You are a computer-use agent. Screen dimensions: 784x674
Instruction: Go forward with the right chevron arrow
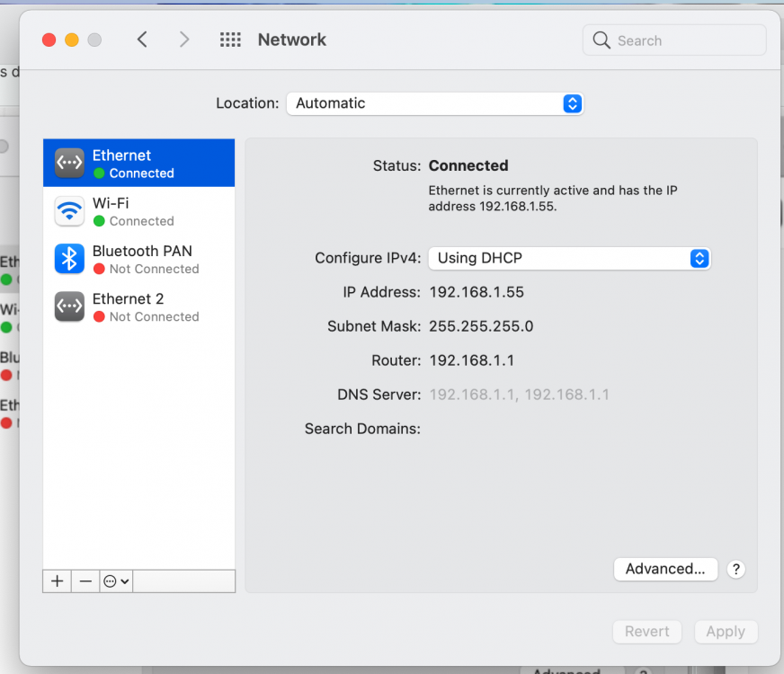[x=184, y=40]
